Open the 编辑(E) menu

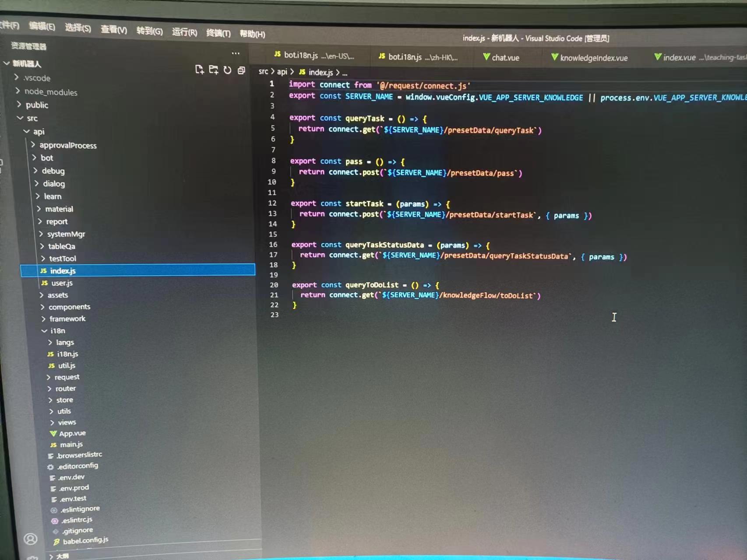(42, 26)
